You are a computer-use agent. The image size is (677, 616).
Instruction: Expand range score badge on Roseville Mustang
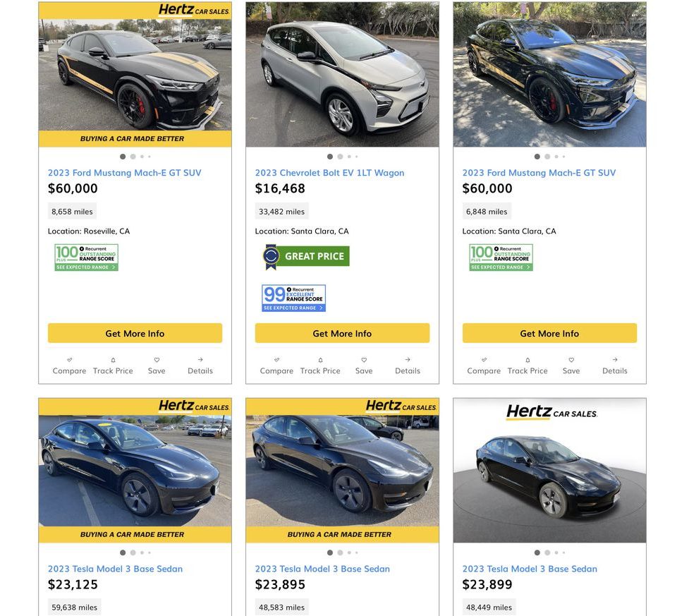86,258
